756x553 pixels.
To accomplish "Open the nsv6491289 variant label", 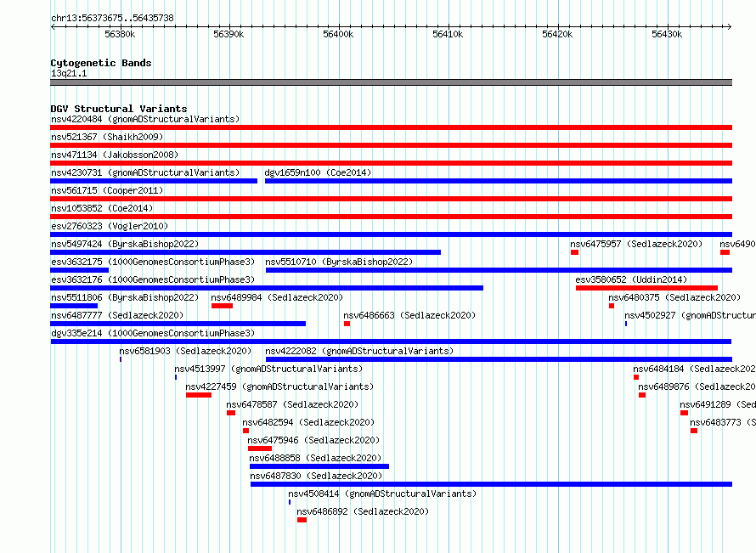I will 718,404.
